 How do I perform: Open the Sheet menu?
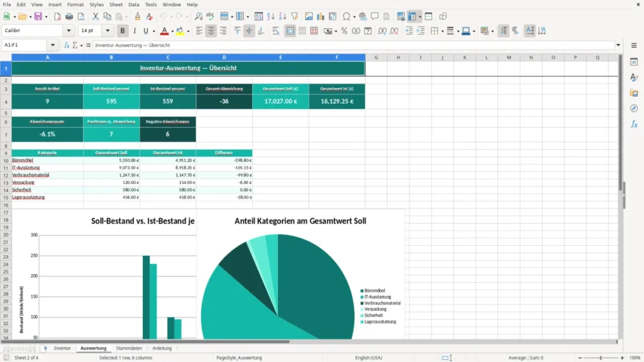(x=116, y=4)
